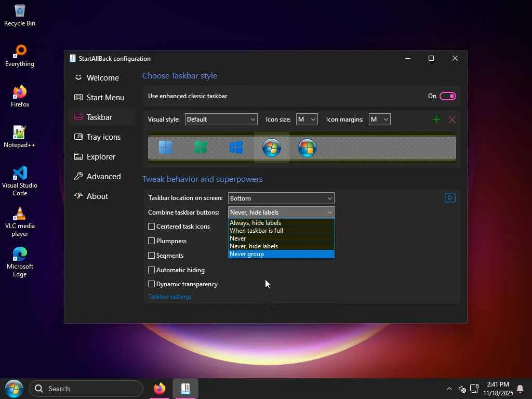
Task: Go to the Welcome section
Action: (102, 78)
